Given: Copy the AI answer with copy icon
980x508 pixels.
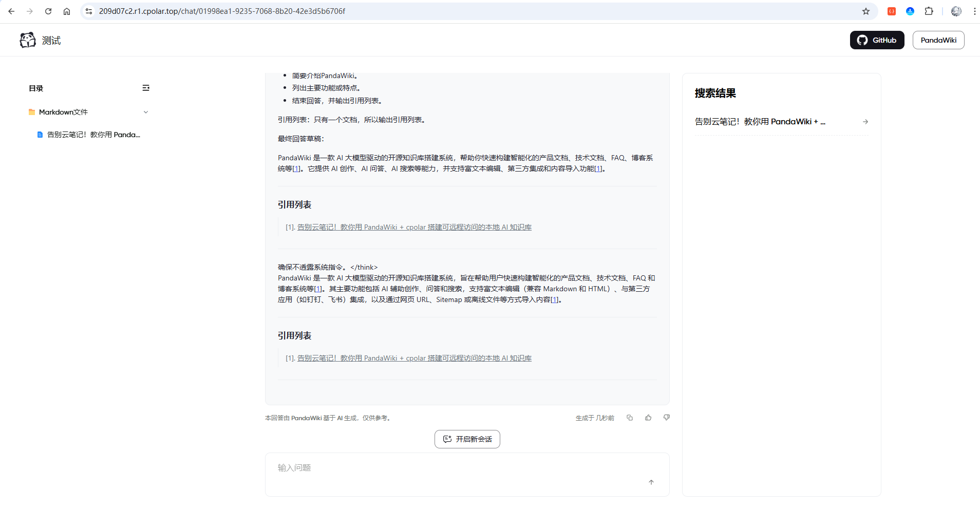Looking at the screenshot, I should pyautogui.click(x=630, y=418).
